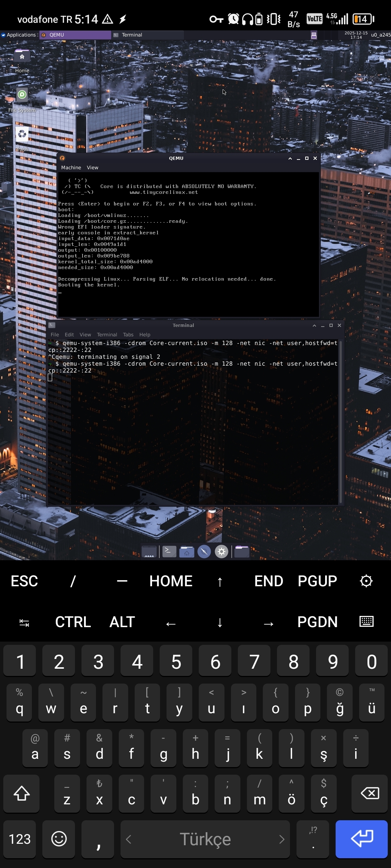Screen dimensions: 391x868
Task: Toggle the Shift key on the keyboard
Action: coord(21,793)
